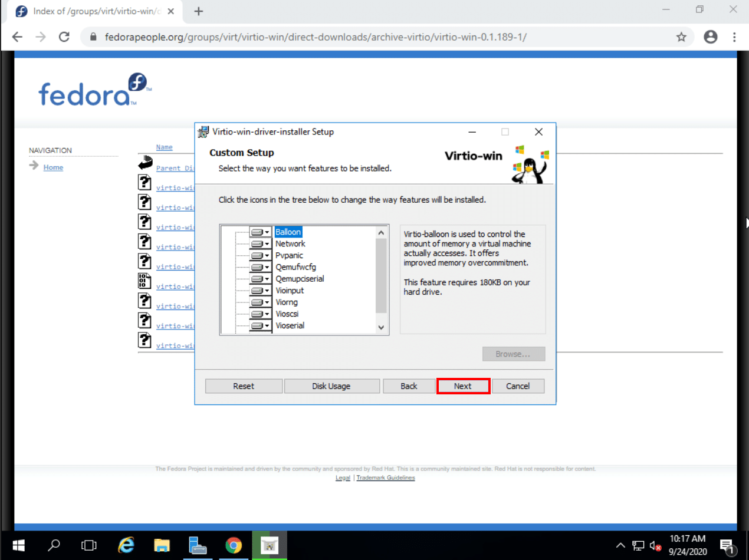Click the feature list scrollbar thumb
The image size is (749, 560).
coord(381,275)
